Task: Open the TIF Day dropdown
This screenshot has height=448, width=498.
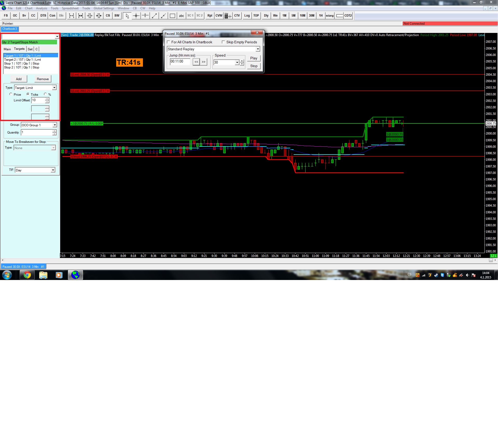Action: [53, 170]
